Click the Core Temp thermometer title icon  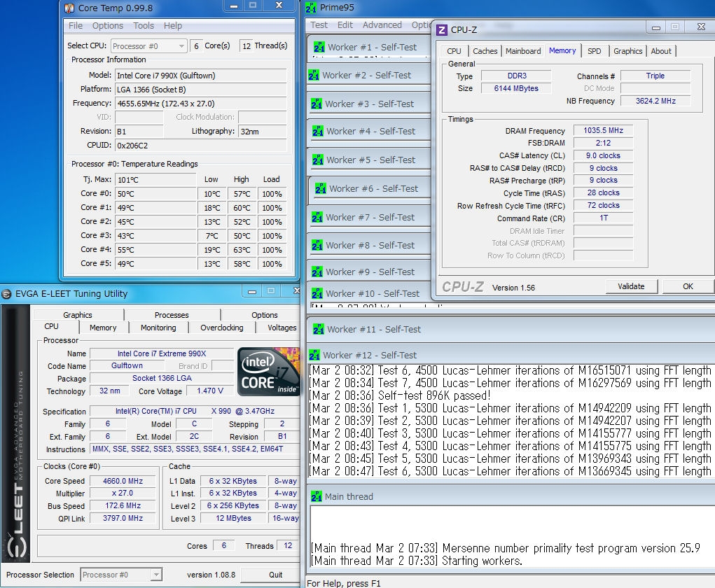click(x=69, y=8)
